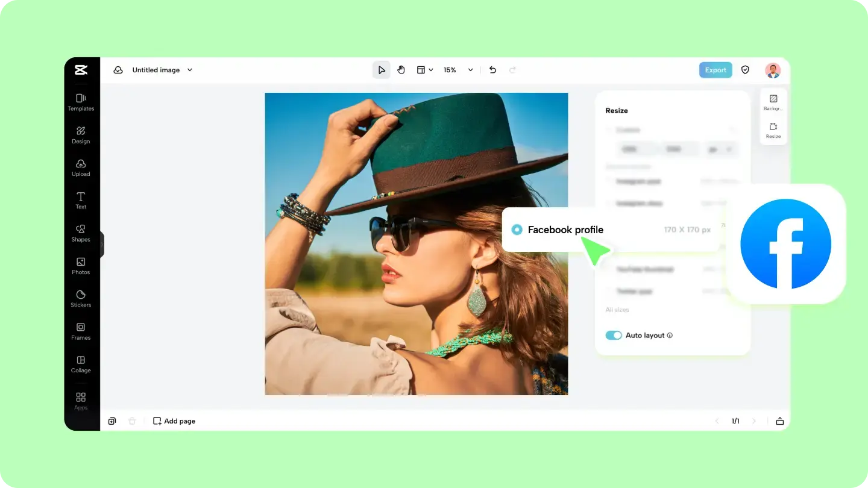Screen dimensions: 868x488
Task: Open the Shapes panel
Action: pos(81,233)
